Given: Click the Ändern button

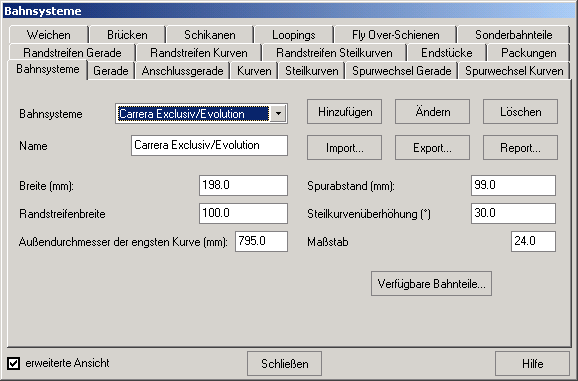Looking at the screenshot, I should pos(432,112).
